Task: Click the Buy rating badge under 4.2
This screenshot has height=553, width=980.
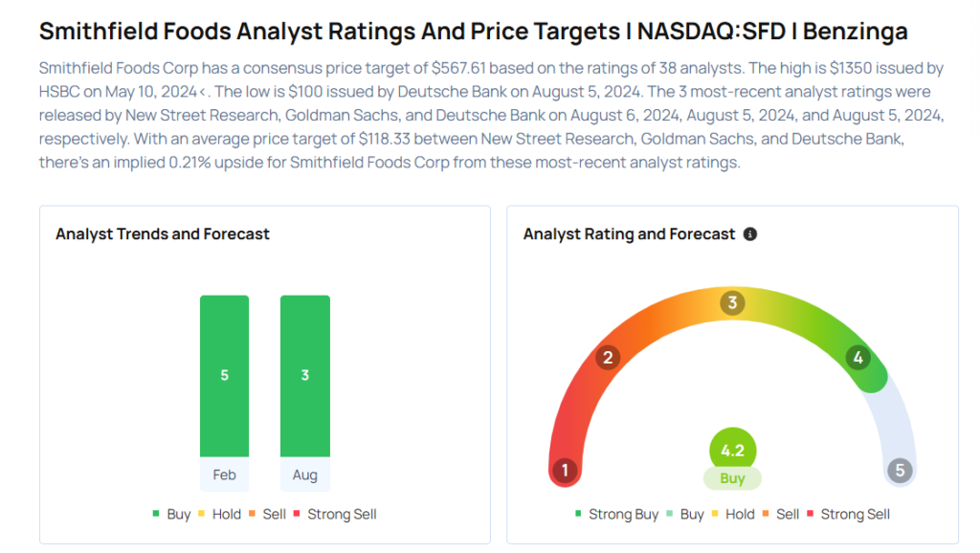Action: [x=732, y=478]
